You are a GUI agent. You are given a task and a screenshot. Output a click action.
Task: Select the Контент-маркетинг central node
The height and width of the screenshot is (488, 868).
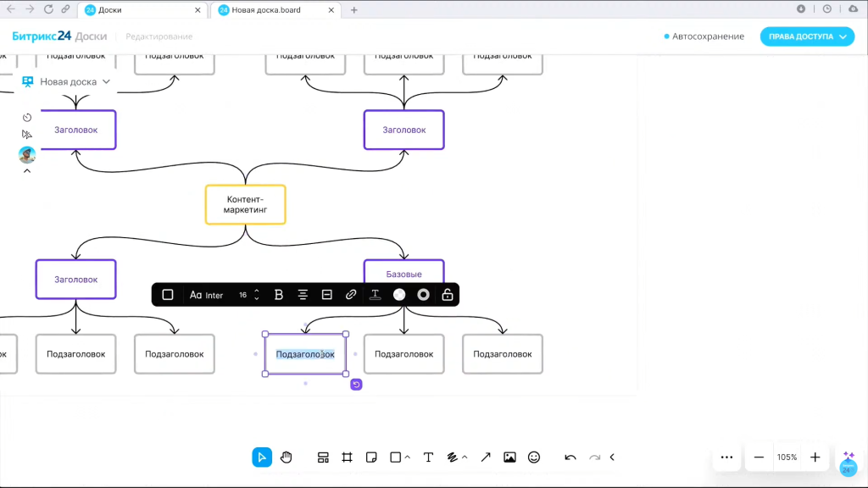(x=245, y=205)
